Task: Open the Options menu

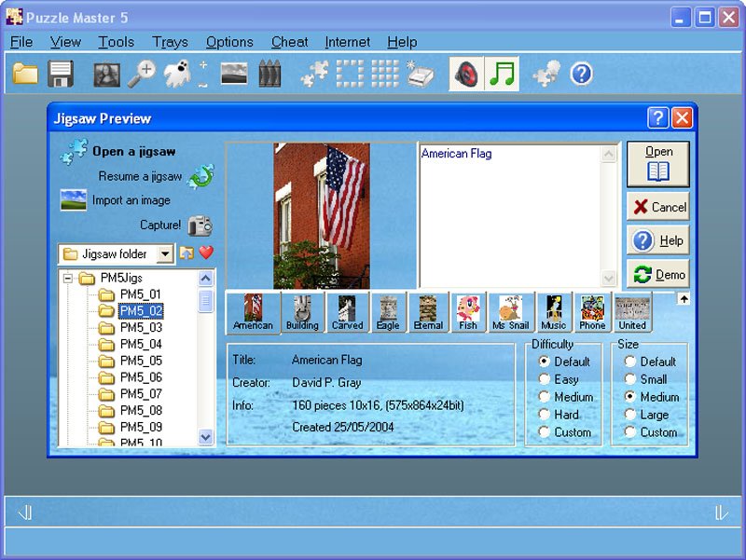Action: [x=229, y=42]
